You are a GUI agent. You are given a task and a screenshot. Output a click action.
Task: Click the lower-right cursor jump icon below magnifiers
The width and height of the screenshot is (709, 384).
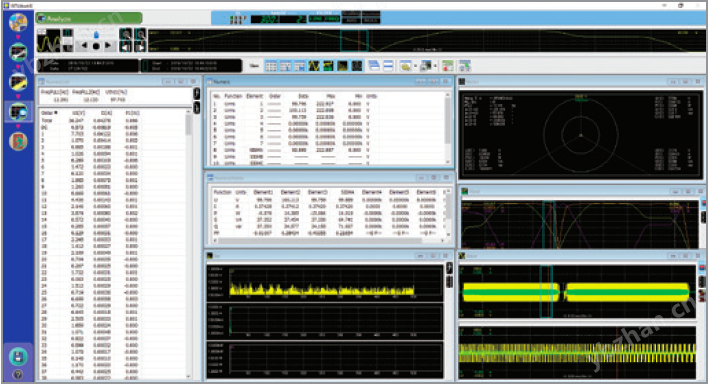point(140,47)
